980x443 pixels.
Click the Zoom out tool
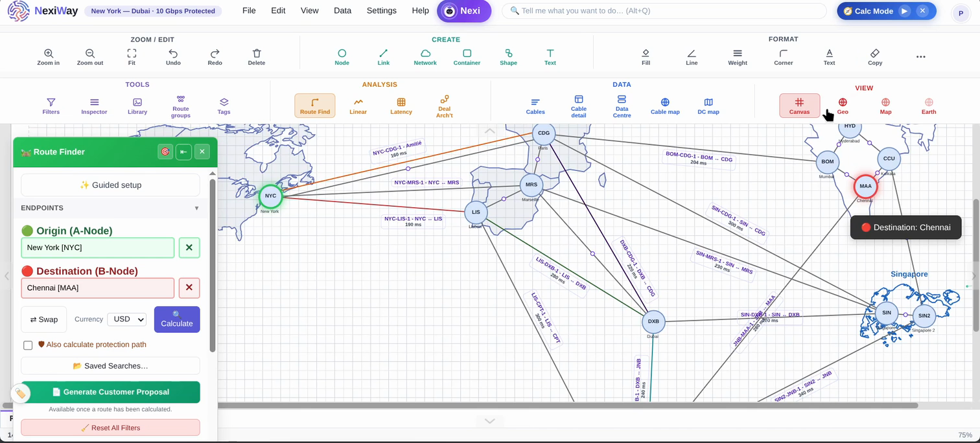pos(90,57)
